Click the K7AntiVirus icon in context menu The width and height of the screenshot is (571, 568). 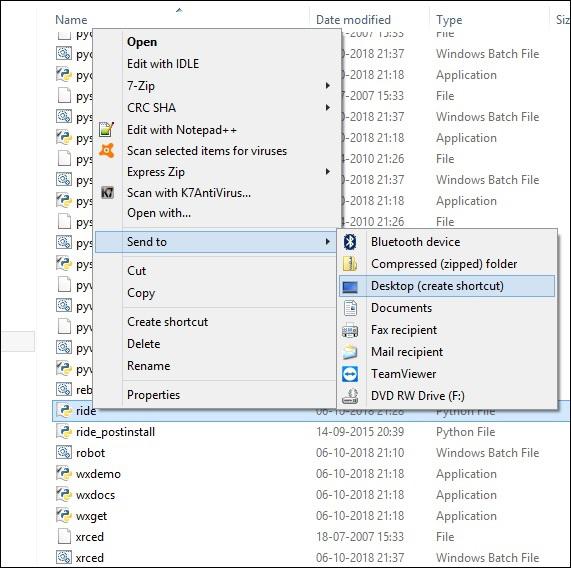point(107,192)
